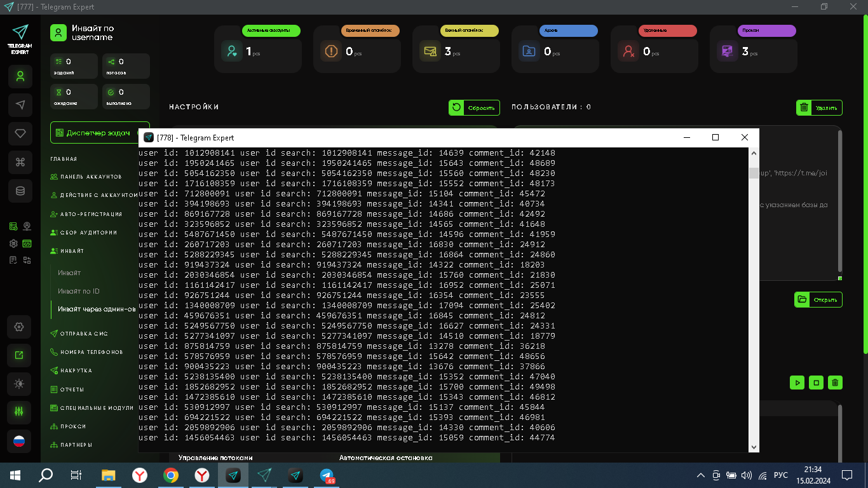Click the green stop button

(x=817, y=383)
